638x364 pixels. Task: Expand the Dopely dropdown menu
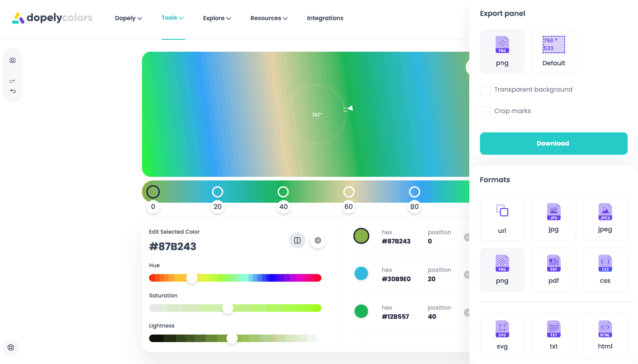[128, 18]
